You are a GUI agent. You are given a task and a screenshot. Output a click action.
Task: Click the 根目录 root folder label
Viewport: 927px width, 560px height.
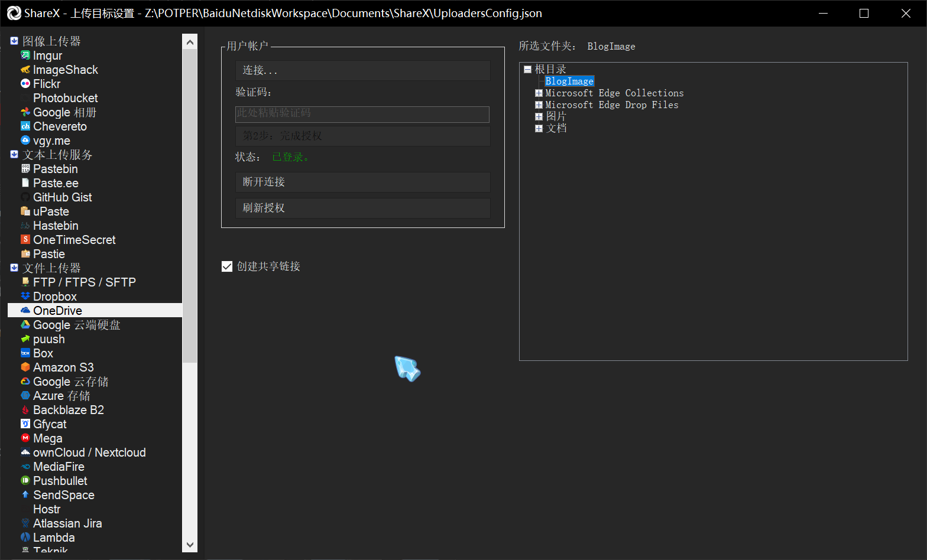[550, 70]
